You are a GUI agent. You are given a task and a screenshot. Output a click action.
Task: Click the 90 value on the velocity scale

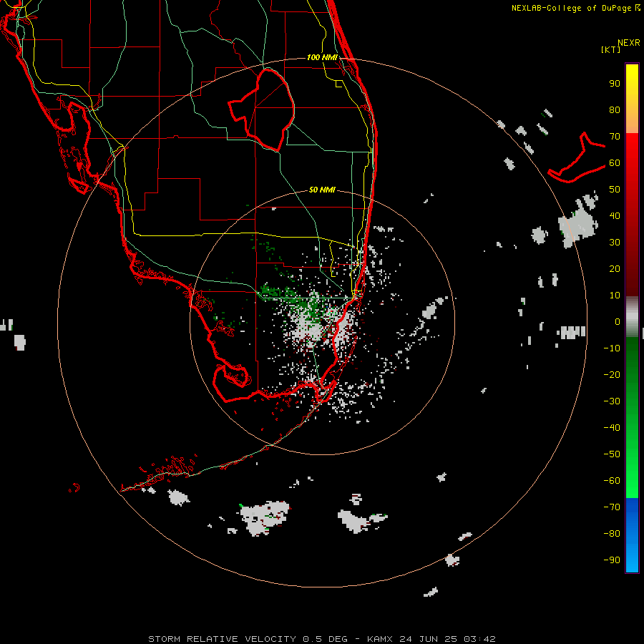[615, 84]
